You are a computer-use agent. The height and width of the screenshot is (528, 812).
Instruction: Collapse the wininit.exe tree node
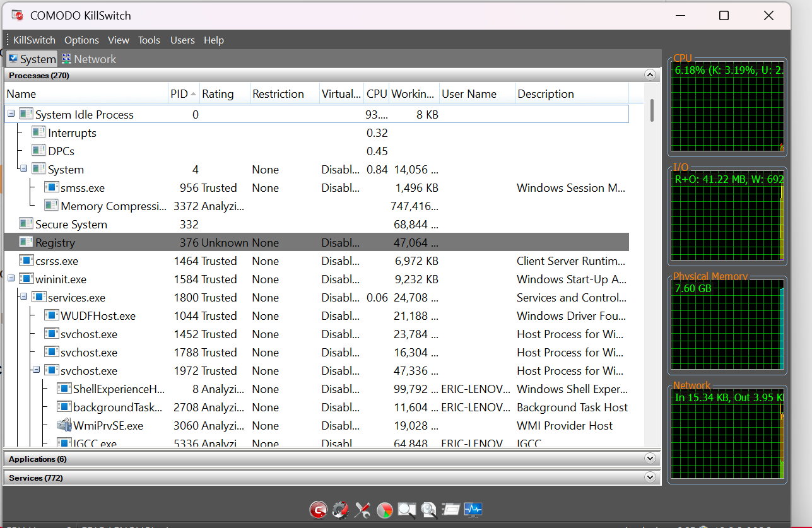[11, 279]
